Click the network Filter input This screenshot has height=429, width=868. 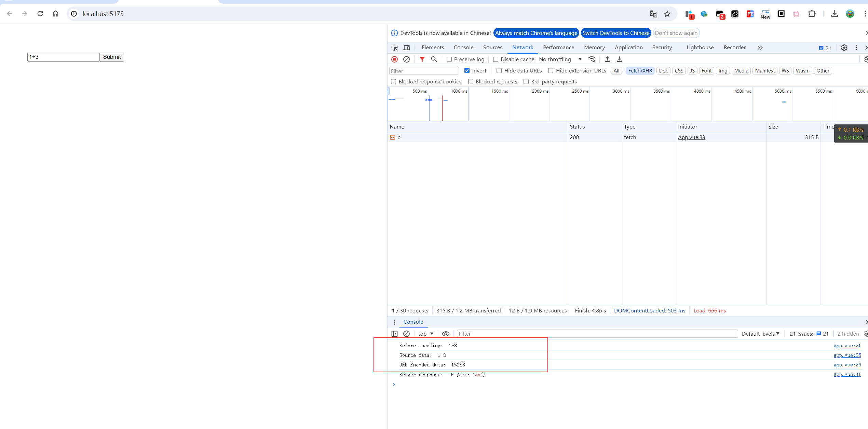pyautogui.click(x=424, y=71)
